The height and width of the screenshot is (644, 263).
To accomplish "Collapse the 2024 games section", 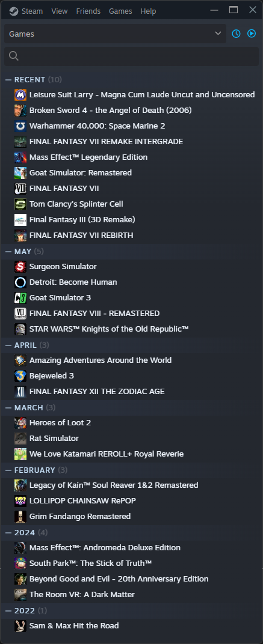I will [x=8, y=532].
